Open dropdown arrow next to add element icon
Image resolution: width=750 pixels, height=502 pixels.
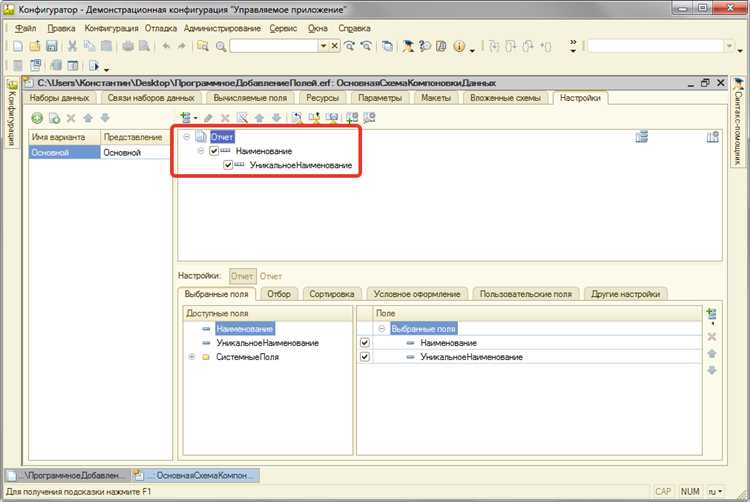coord(196,119)
